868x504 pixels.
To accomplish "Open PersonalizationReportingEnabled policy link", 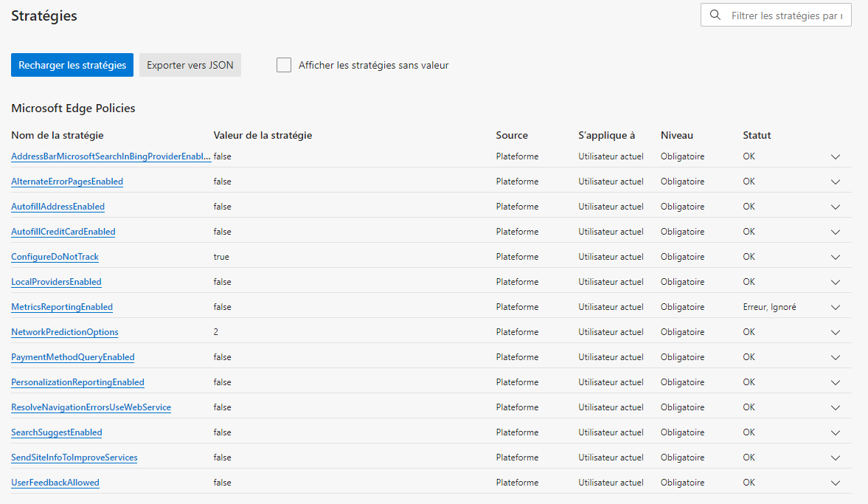I will pyautogui.click(x=77, y=382).
